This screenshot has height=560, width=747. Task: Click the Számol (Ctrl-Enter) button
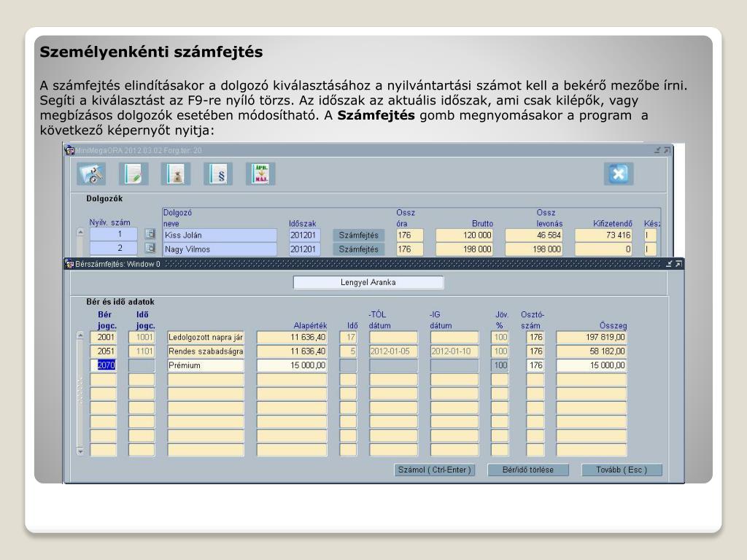435,470
